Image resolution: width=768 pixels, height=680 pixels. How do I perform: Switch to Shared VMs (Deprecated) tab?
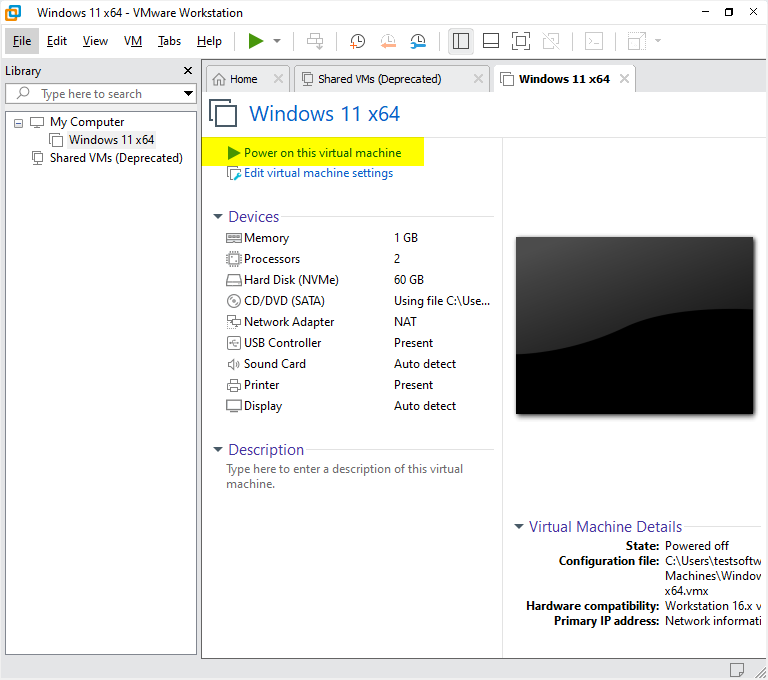[x=380, y=79]
